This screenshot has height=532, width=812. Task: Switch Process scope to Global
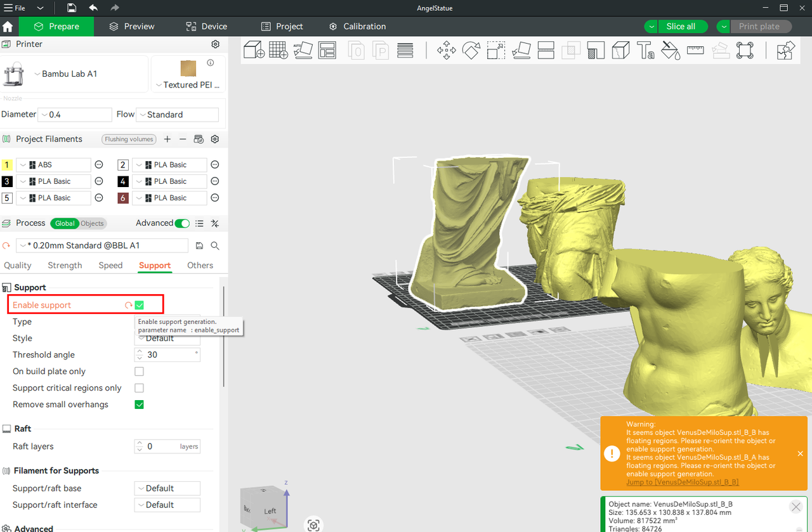(x=65, y=223)
